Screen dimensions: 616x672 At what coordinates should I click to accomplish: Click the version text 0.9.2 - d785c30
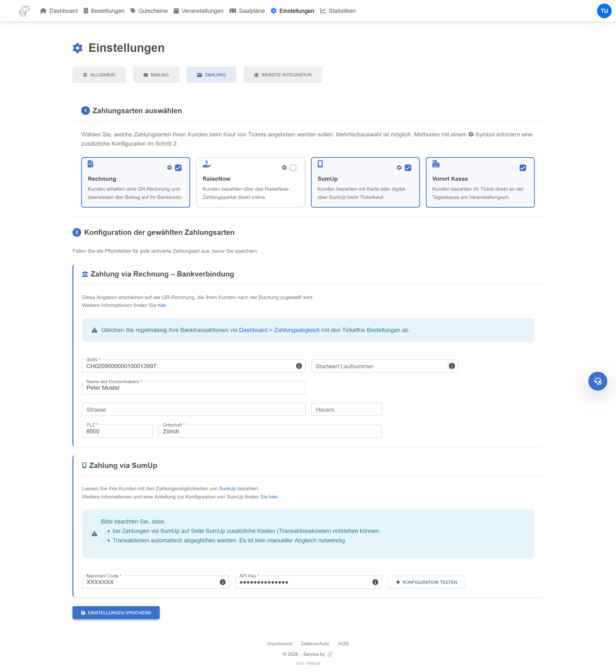(x=308, y=663)
